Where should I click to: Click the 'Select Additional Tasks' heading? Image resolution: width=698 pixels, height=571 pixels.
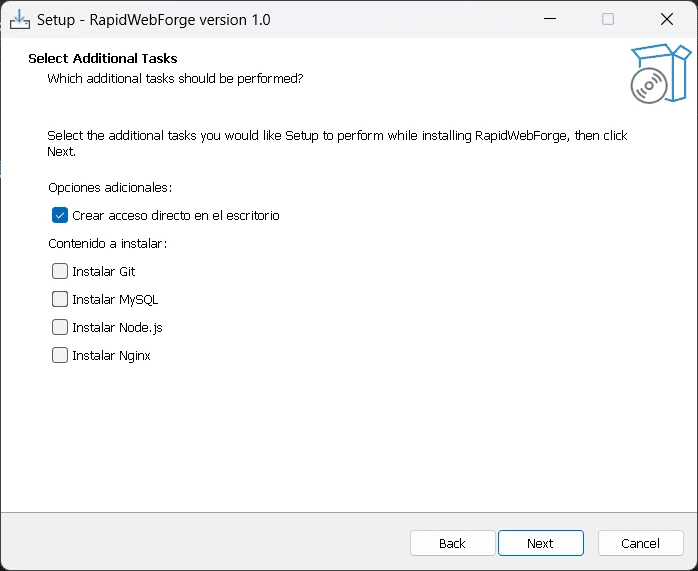(x=103, y=58)
